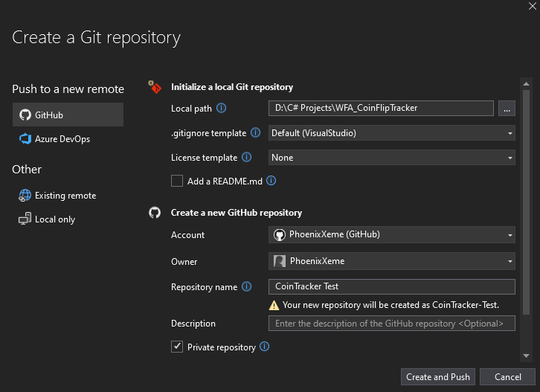
Task: Click the vertical scrollbar thumb
Action: click(x=526, y=202)
